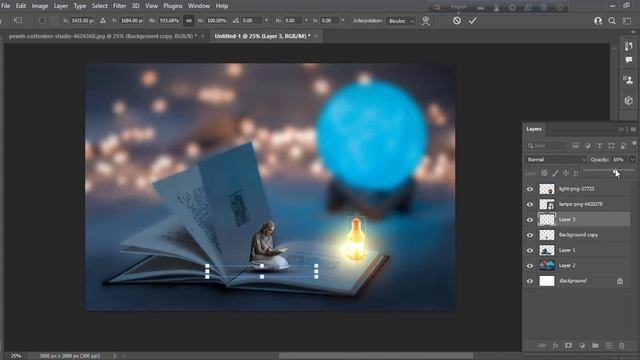Open the Interpolation Bicubic dropdown
The width and height of the screenshot is (640, 360).
(x=401, y=21)
